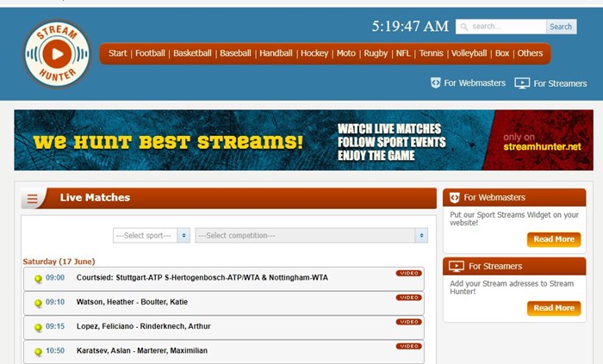Open header For Streamers link
Image resolution: width=603 pixels, height=364 pixels.
(x=560, y=83)
